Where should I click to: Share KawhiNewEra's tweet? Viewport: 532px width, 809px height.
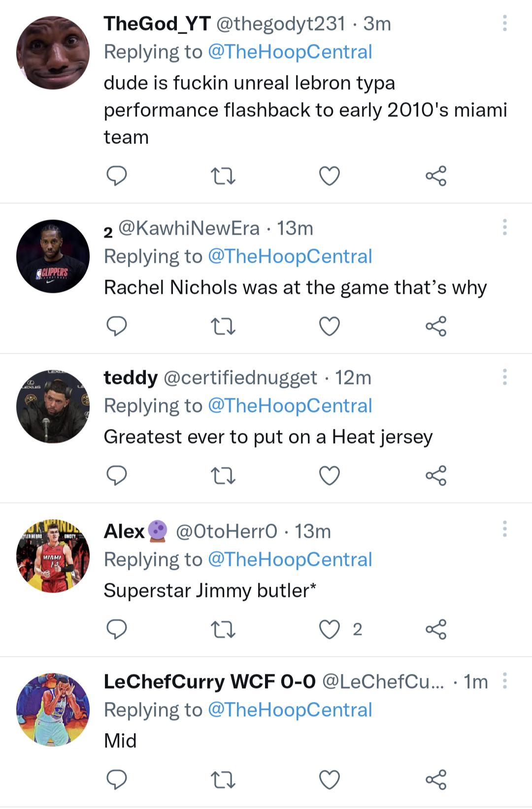(x=436, y=326)
